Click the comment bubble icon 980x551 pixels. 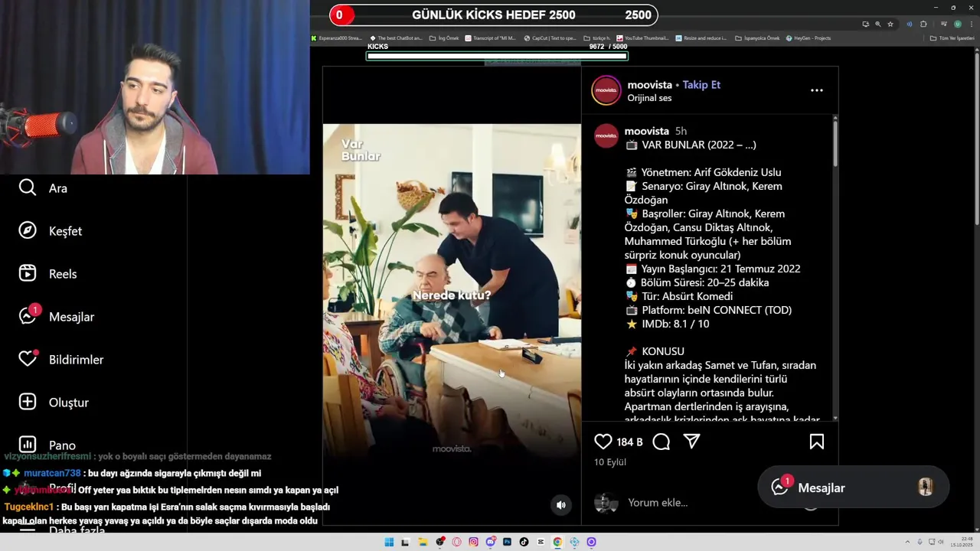[661, 442]
